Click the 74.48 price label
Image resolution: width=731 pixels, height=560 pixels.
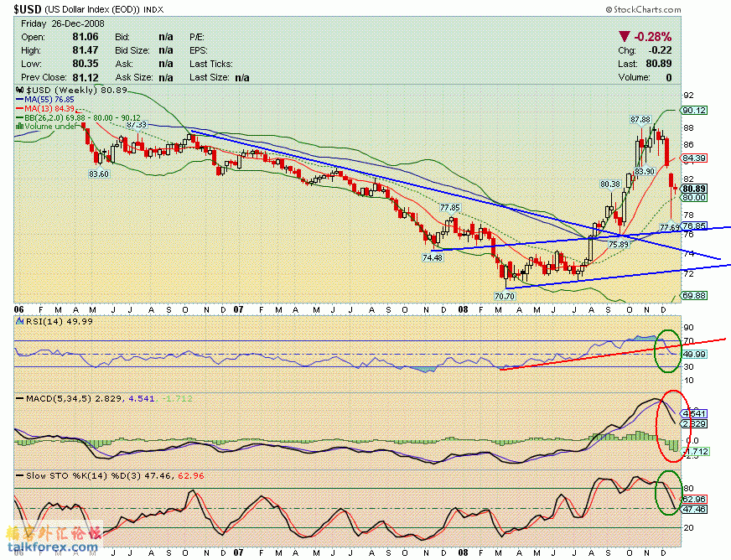(433, 257)
